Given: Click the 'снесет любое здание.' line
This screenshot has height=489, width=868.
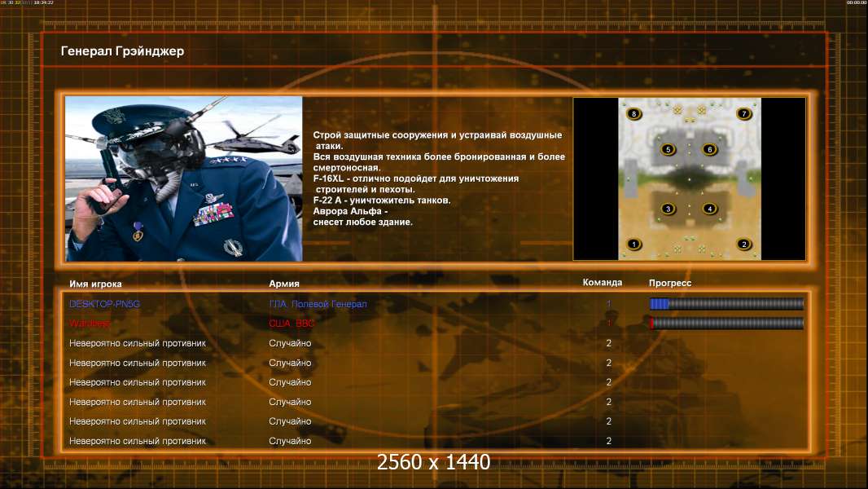Looking at the screenshot, I should [362, 222].
